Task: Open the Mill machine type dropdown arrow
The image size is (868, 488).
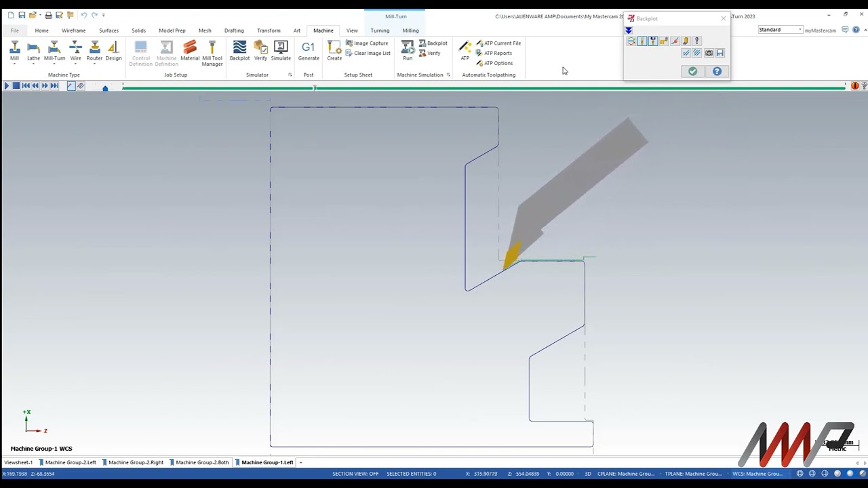Action: [14, 64]
